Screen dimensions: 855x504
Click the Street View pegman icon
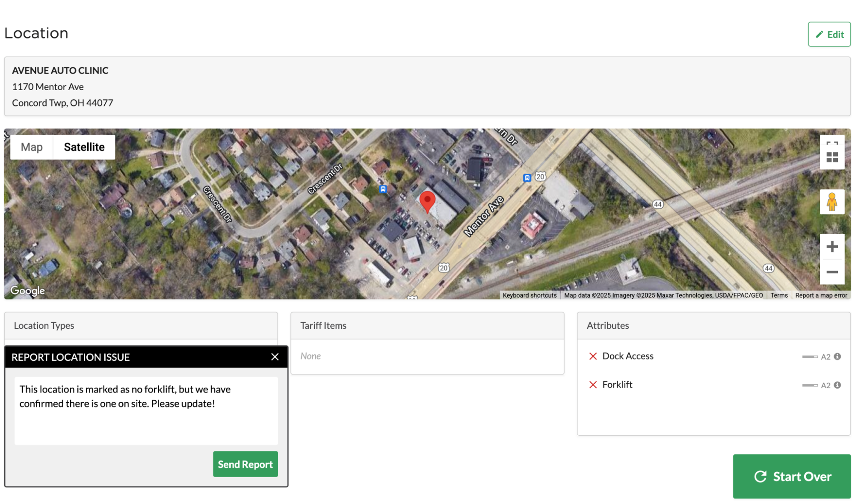pyautogui.click(x=831, y=202)
